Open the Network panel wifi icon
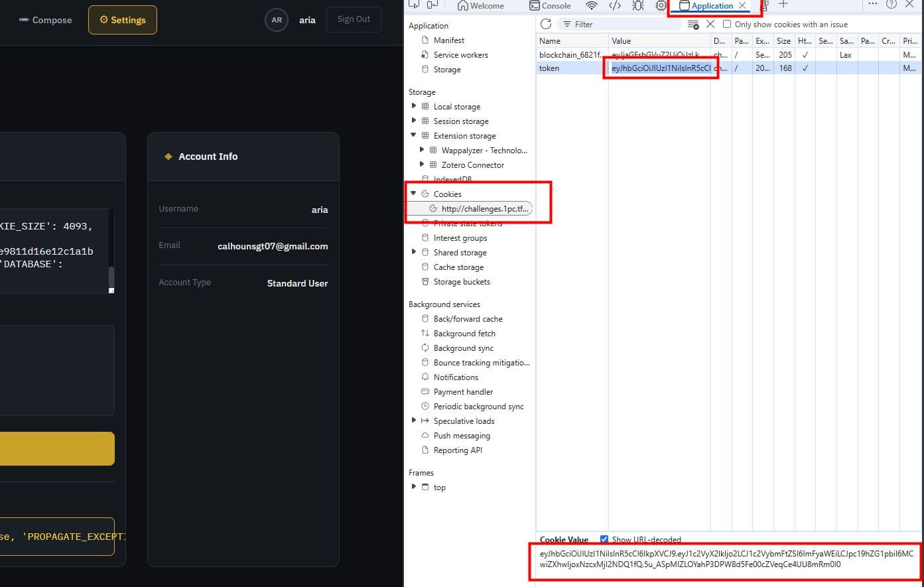 coord(591,6)
